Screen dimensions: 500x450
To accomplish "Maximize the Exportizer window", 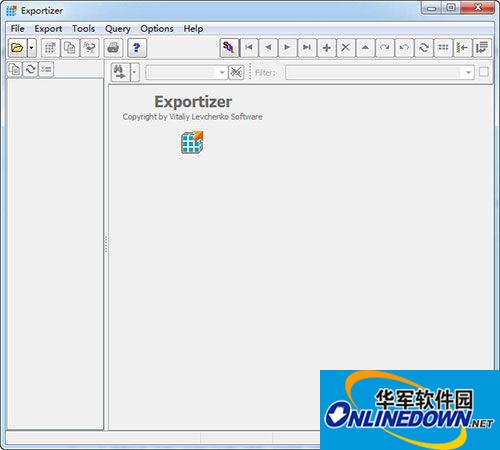I will coord(451,8).
